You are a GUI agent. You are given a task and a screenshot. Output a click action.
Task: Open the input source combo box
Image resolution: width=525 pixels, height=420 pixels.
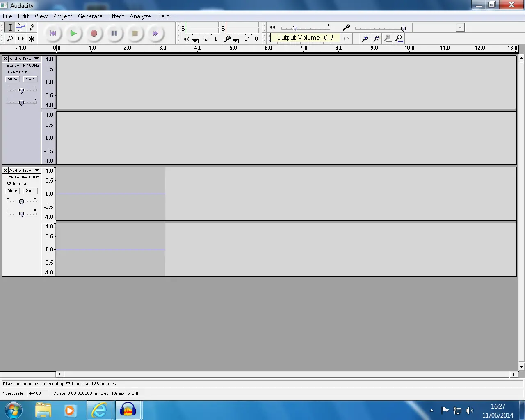pos(438,27)
